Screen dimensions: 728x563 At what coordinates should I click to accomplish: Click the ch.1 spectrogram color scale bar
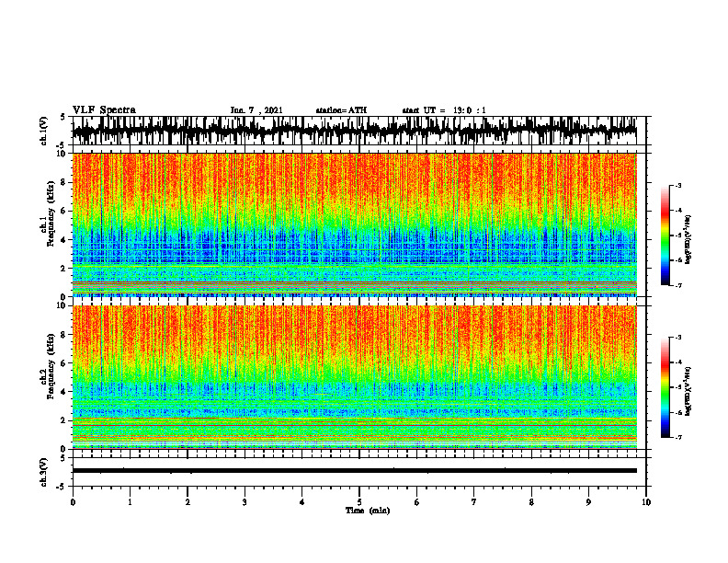(x=665, y=236)
